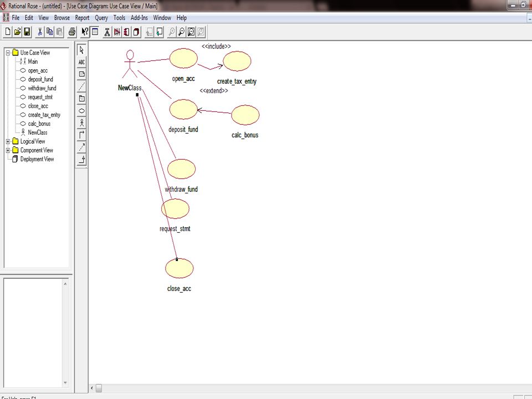Screen dimensions: 532x399
Task: Open the Help menu
Action: [182, 18]
